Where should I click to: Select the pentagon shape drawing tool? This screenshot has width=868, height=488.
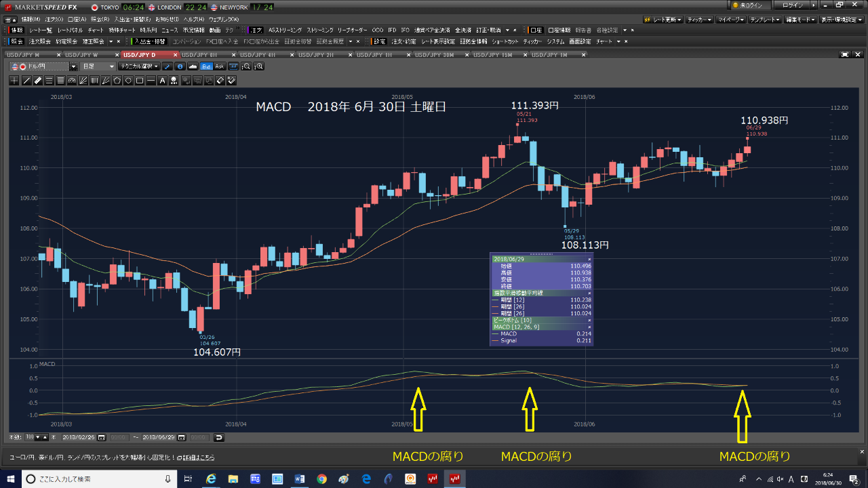[117, 81]
